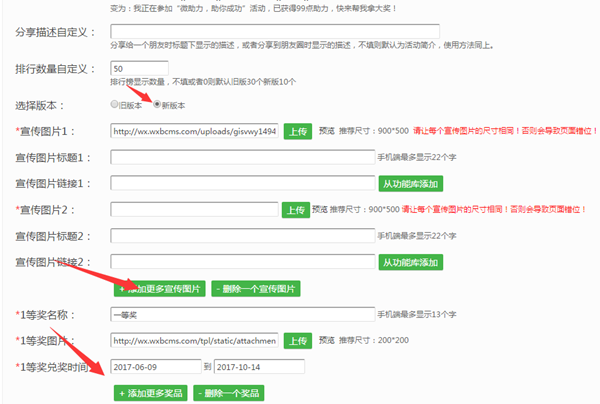Viewport: 600px width, 404px height.
Task: Select the 新版本 radio button
Action: 156,104
